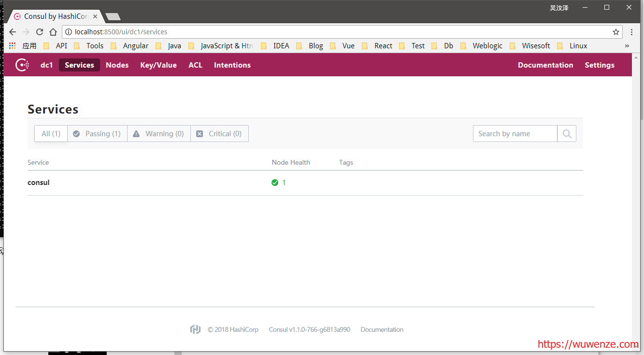Click the Search by name field
The height and width of the screenshot is (355, 644).
(515, 134)
